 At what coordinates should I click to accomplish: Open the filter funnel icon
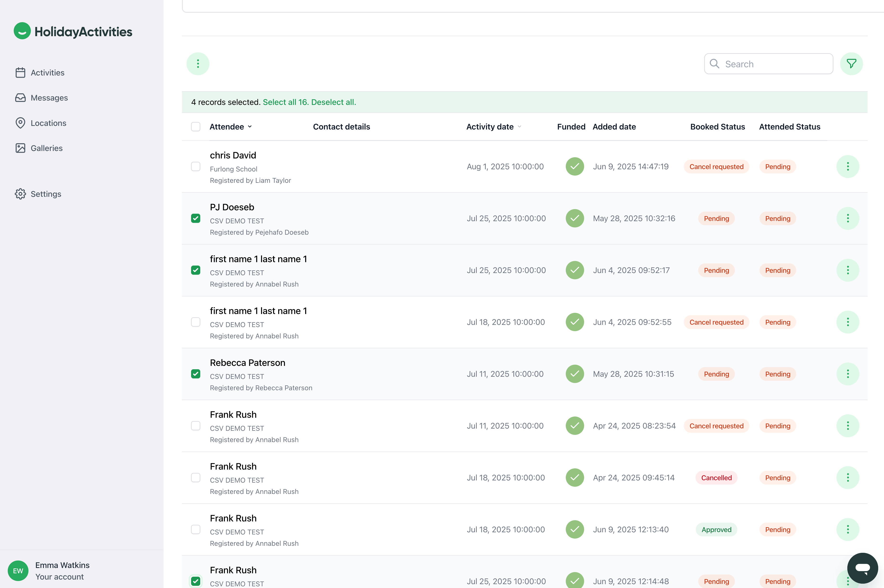(x=851, y=64)
